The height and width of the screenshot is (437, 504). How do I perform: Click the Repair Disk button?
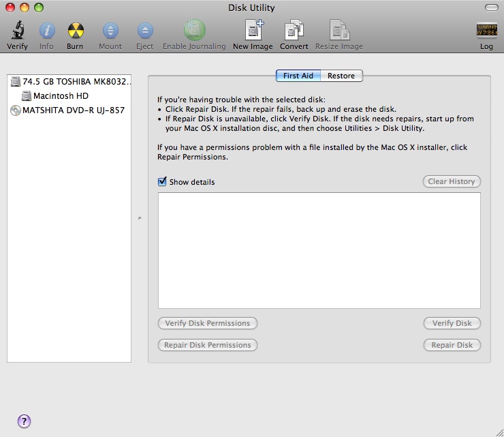(x=452, y=345)
